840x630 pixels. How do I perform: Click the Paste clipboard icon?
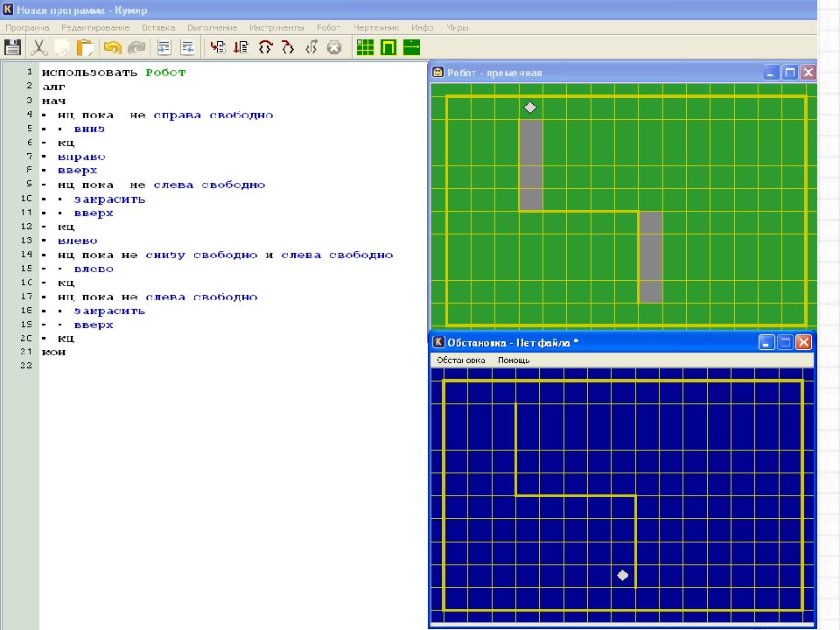pyautogui.click(x=85, y=47)
